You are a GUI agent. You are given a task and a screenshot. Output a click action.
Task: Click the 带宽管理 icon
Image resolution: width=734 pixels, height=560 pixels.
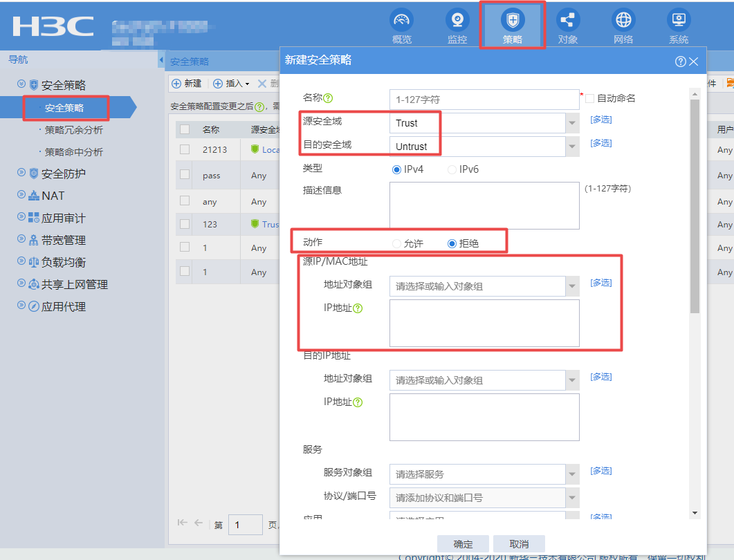tap(34, 240)
